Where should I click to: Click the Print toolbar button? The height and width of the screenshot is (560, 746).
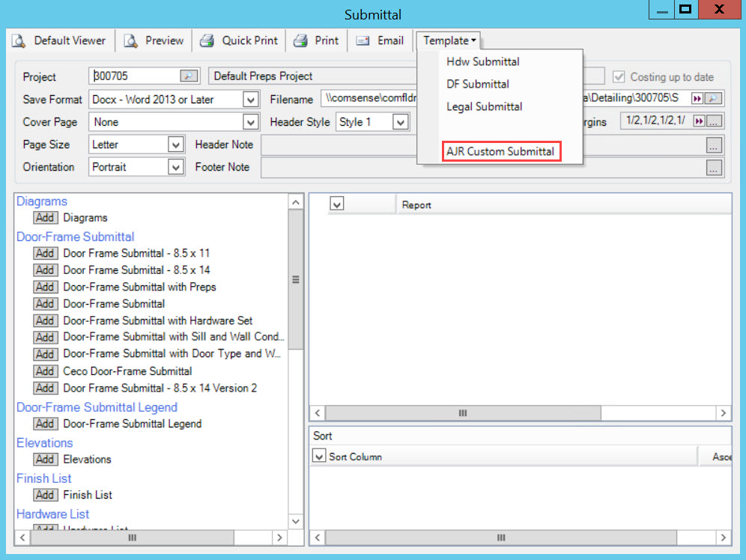pyautogui.click(x=316, y=41)
